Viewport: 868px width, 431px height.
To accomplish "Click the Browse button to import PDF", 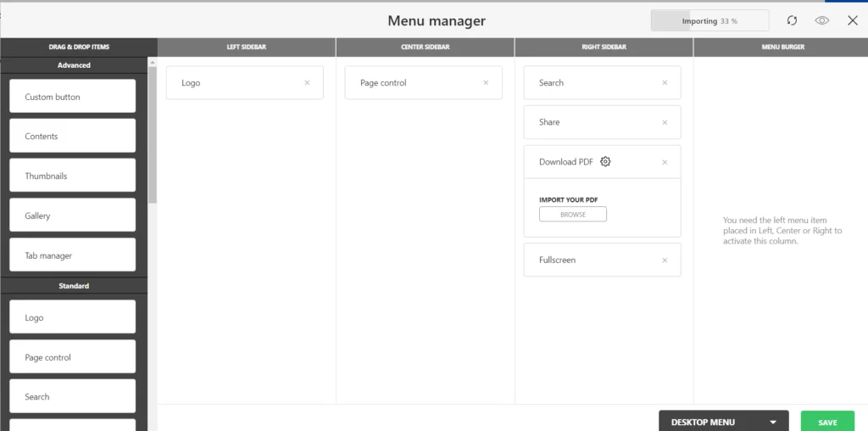I will 573,215.
